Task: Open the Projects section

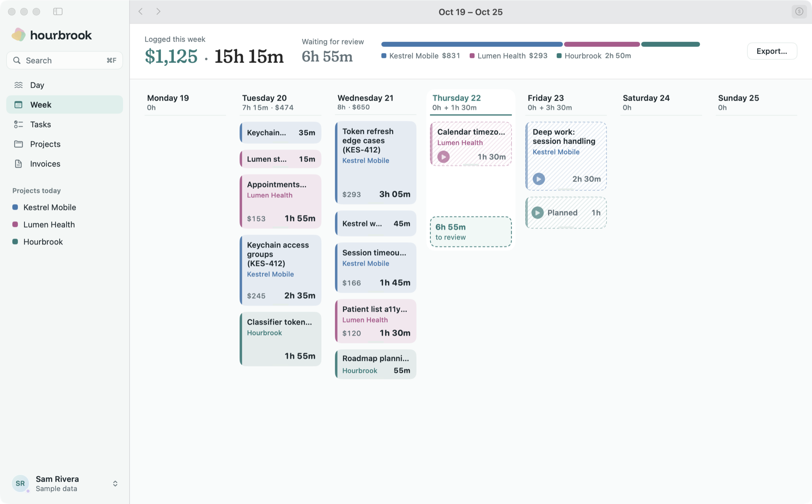Action: 65,144
